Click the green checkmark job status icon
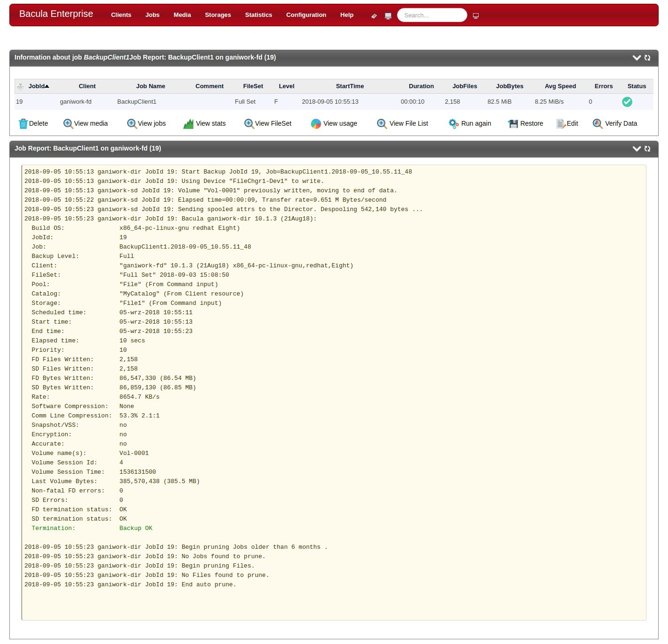The width and height of the screenshot is (668, 644). 627,102
